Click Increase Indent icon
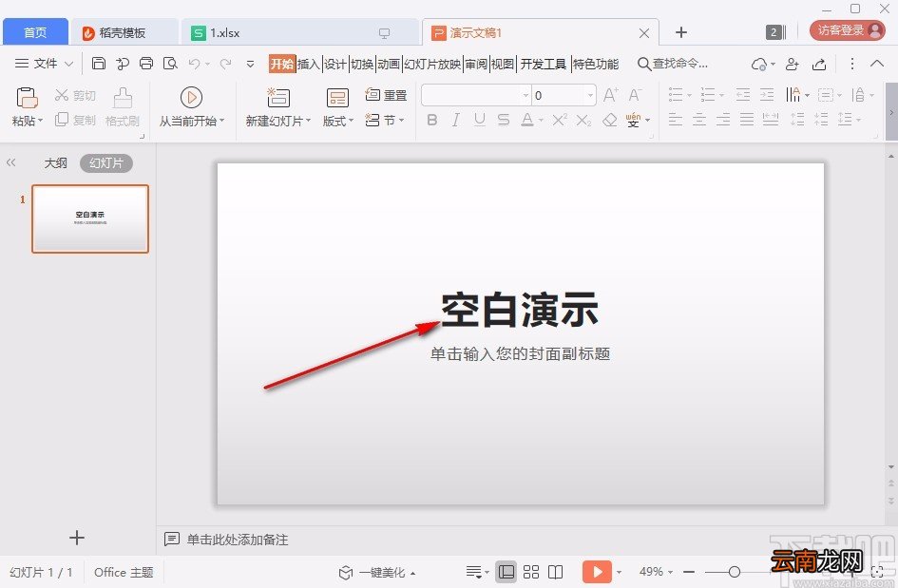The height and width of the screenshot is (588, 898). click(x=767, y=94)
